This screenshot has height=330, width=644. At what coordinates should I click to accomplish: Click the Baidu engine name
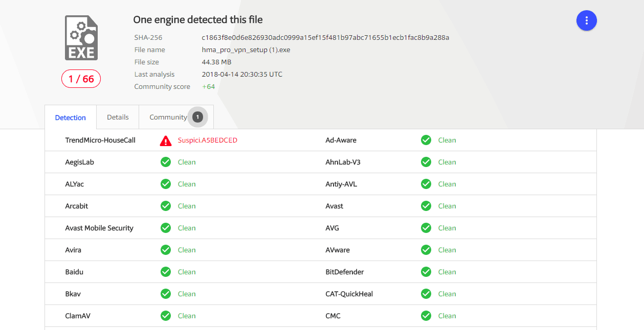click(74, 272)
